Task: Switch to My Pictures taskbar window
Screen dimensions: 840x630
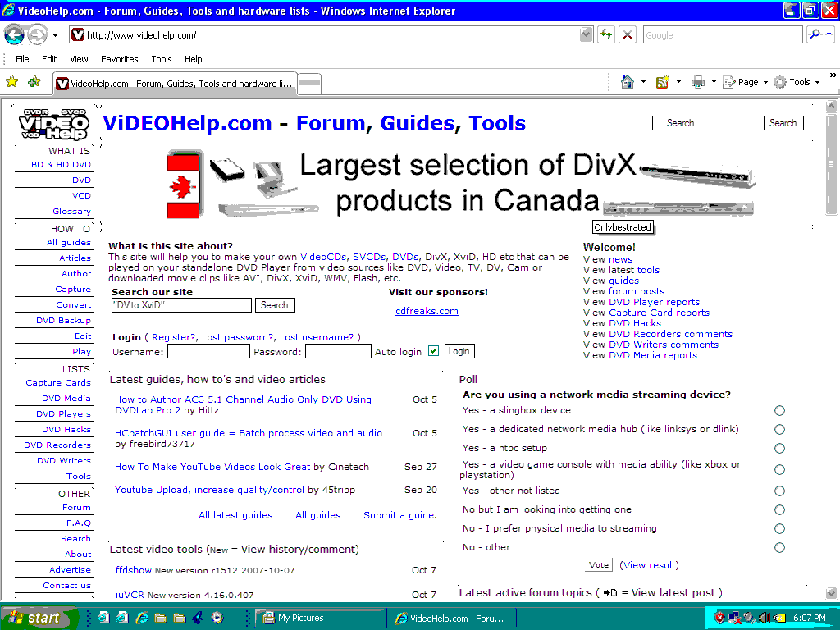Action: [318, 618]
